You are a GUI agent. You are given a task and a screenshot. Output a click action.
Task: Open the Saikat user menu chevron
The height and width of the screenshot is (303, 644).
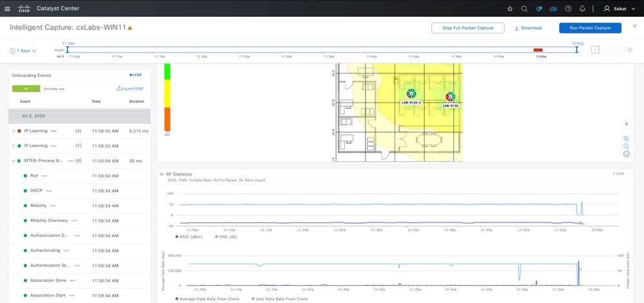[633, 8]
